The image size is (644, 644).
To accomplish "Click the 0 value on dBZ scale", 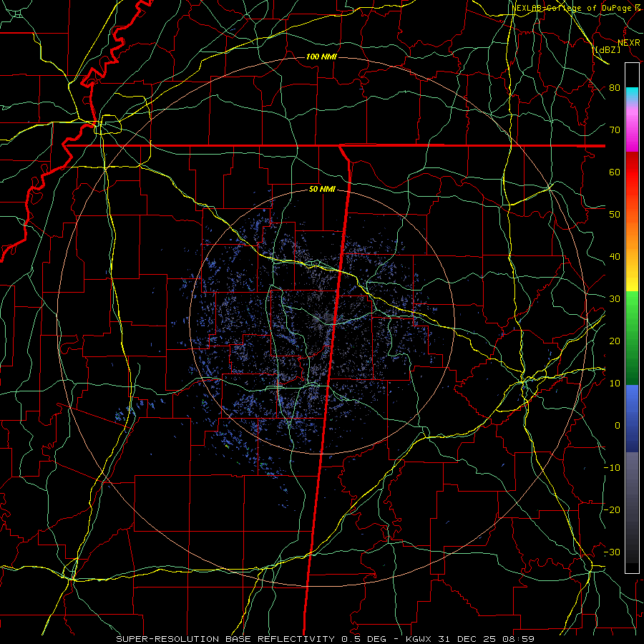I will [618, 426].
